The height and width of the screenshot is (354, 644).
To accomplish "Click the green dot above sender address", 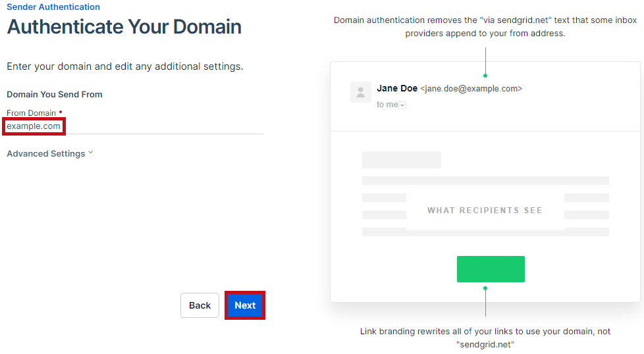I will (x=485, y=76).
